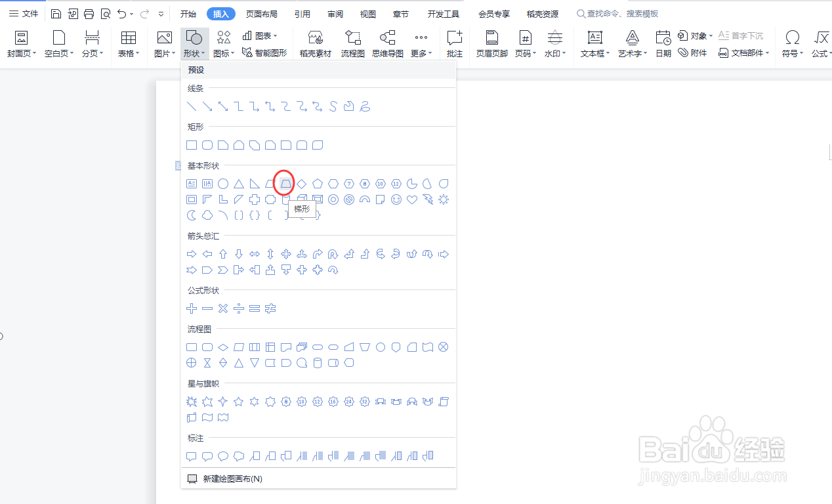Insert the smiley face shape
Viewport: 832px width, 504px height.
pos(396,199)
